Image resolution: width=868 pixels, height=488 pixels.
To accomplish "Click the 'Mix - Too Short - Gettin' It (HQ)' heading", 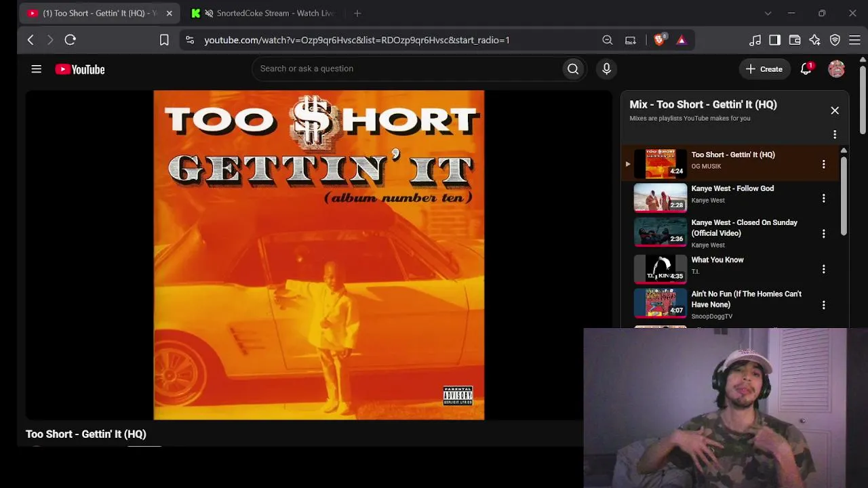I will [703, 104].
